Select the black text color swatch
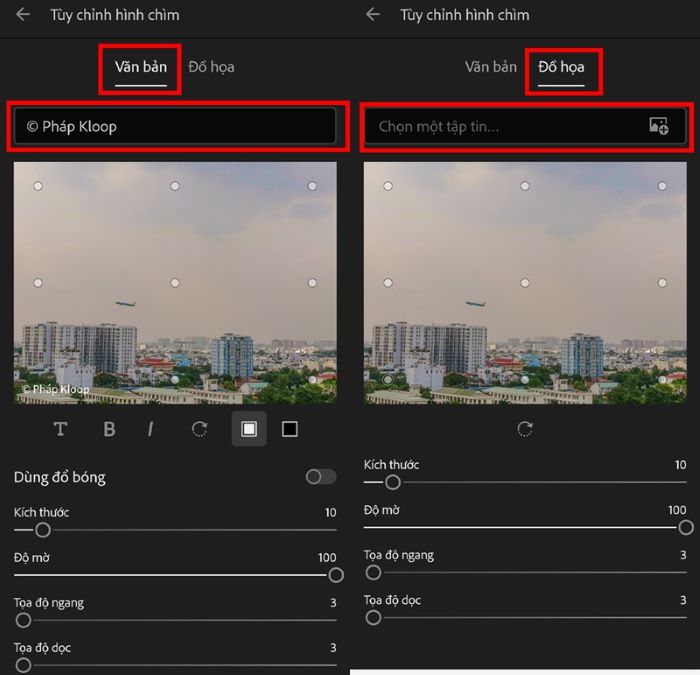 coord(290,429)
